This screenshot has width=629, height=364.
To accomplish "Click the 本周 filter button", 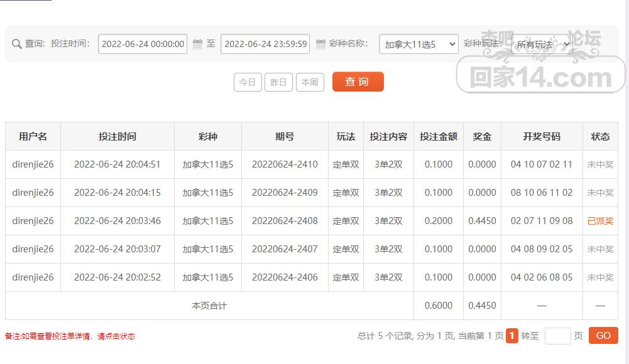I will [310, 82].
